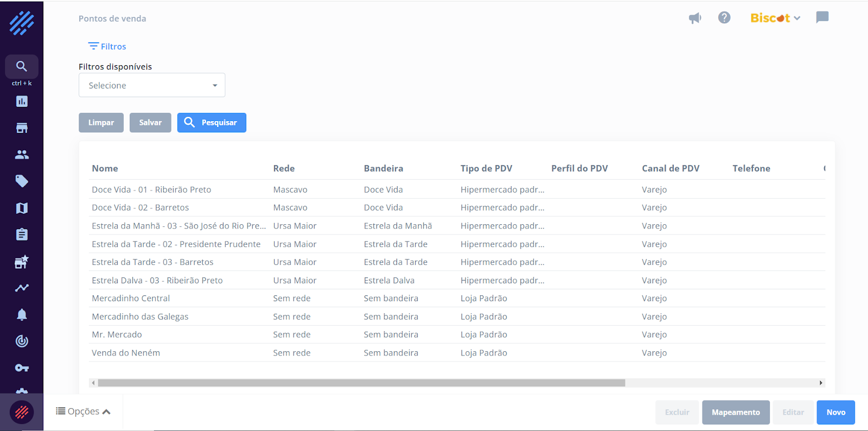Click the megaphone announcements icon

click(x=695, y=18)
